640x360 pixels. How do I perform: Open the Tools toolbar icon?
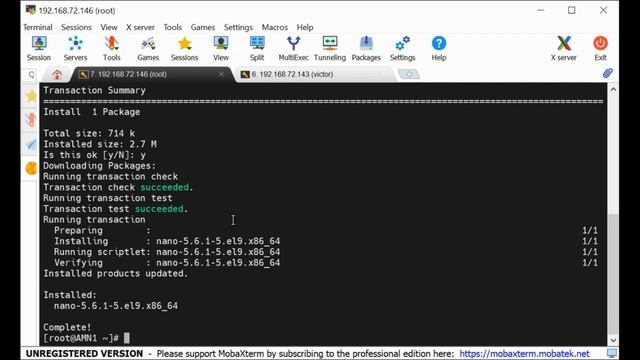pos(111,48)
